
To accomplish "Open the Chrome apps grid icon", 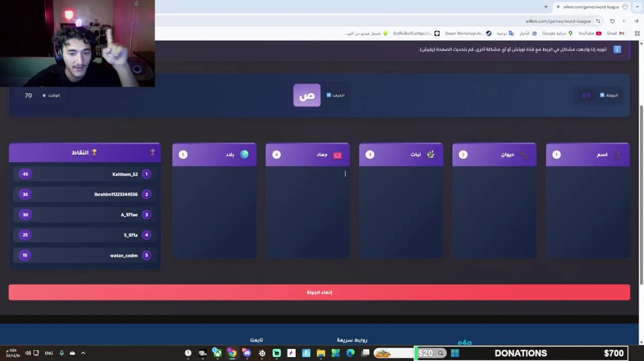I will [x=637, y=34].
